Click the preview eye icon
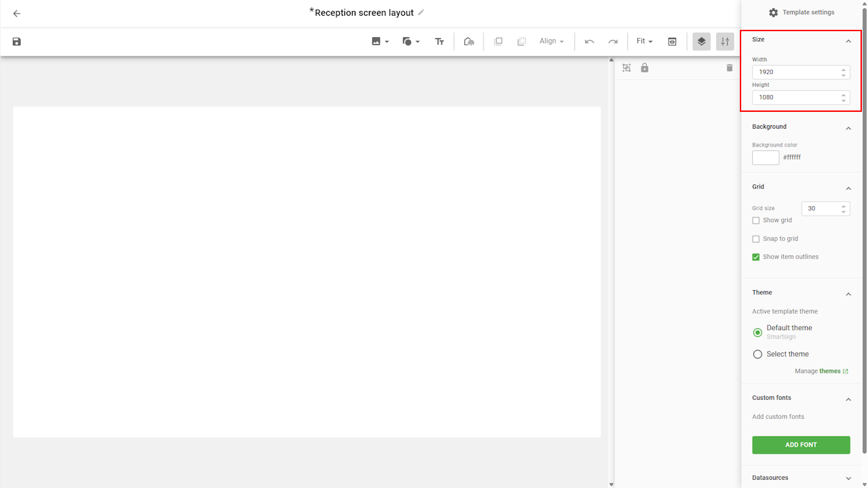 [672, 41]
